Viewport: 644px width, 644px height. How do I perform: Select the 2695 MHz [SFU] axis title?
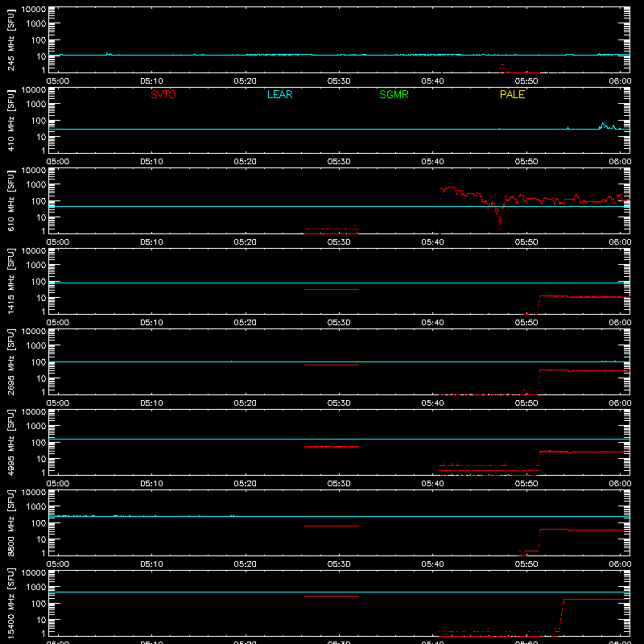click(10, 361)
